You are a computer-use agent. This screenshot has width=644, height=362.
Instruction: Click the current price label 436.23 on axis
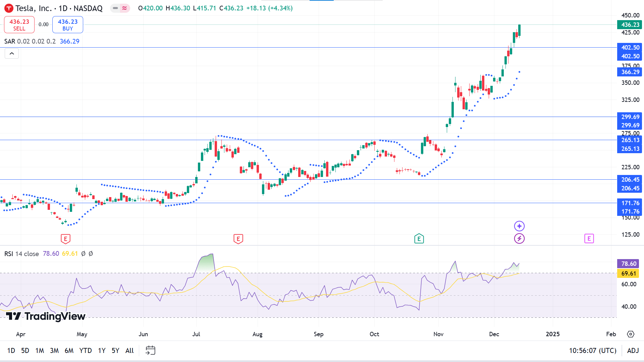(630, 24)
